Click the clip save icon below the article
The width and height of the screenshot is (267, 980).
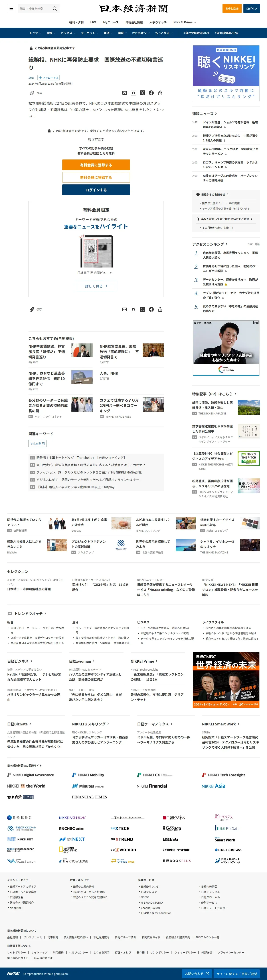(32, 309)
